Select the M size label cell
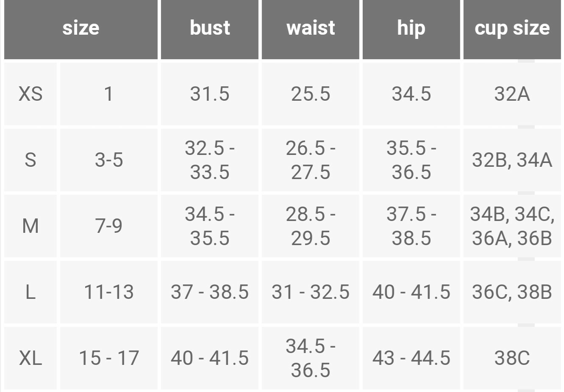The width and height of the screenshot is (564, 392). [31, 226]
